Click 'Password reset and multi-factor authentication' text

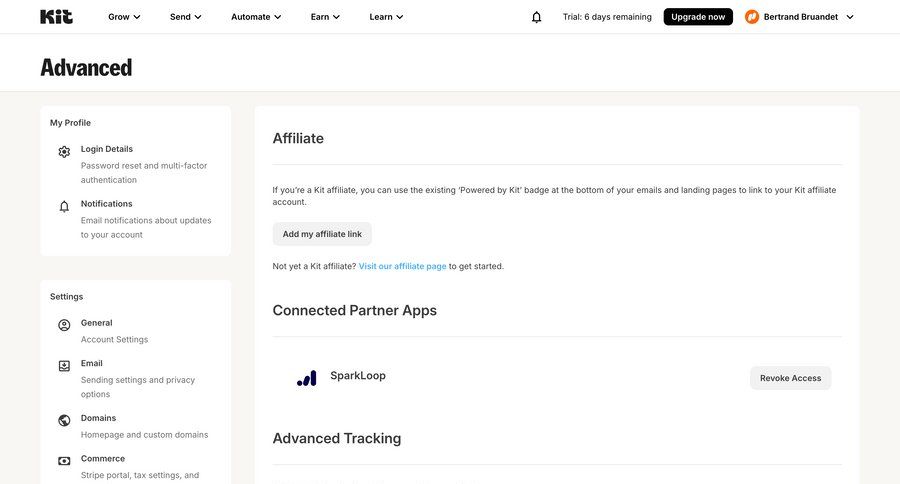tap(144, 173)
